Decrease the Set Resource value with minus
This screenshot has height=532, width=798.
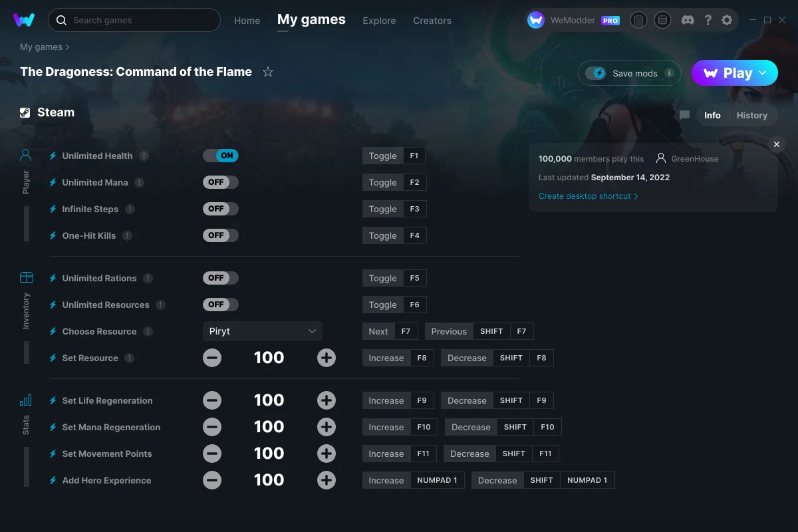tap(212, 358)
